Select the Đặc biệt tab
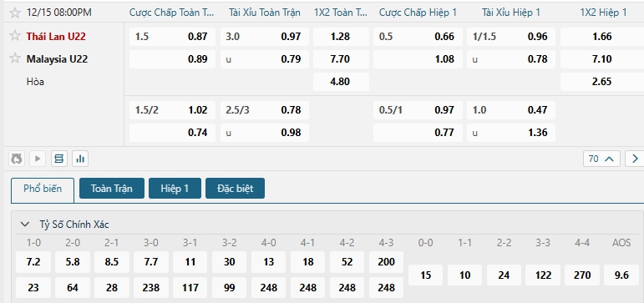 pyautogui.click(x=235, y=189)
